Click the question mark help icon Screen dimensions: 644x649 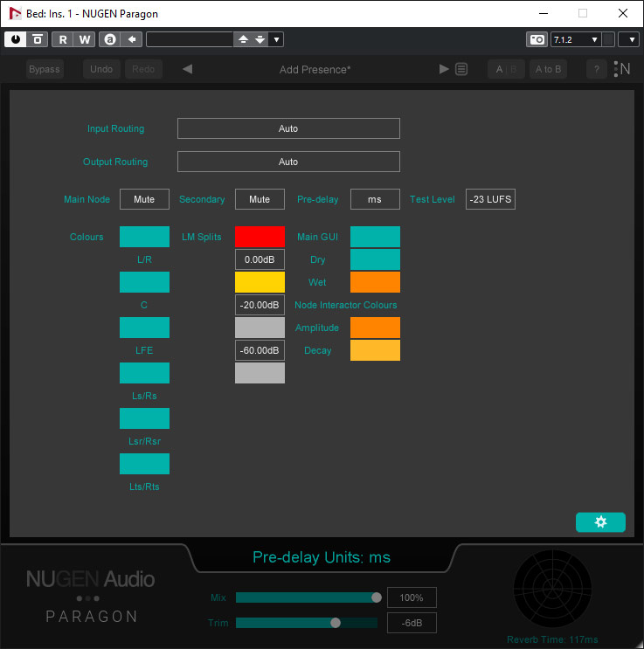pyautogui.click(x=597, y=69)
